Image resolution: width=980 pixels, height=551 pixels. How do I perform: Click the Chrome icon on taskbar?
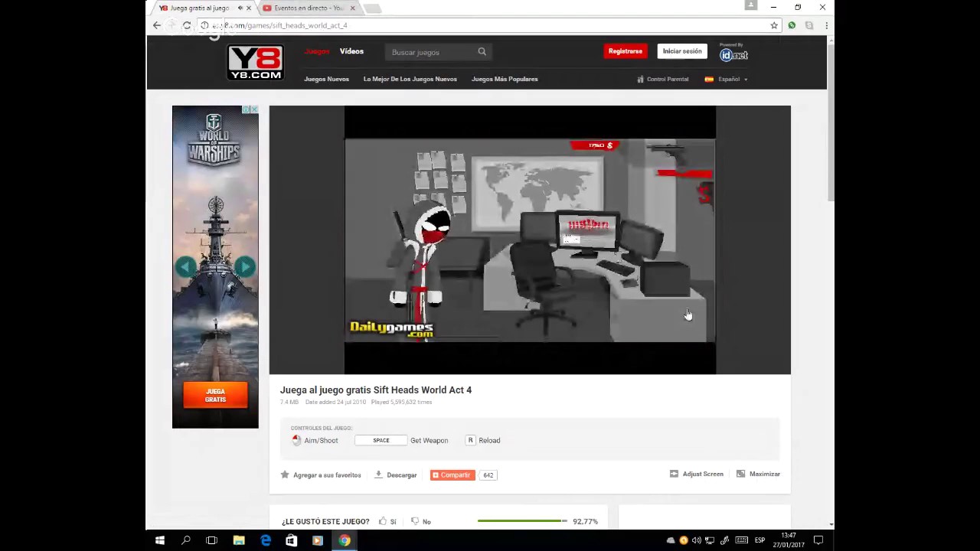click(345, 540)
